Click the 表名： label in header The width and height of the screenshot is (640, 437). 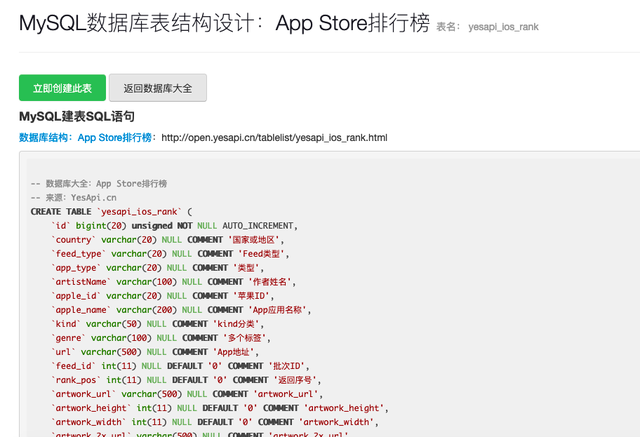449,27
